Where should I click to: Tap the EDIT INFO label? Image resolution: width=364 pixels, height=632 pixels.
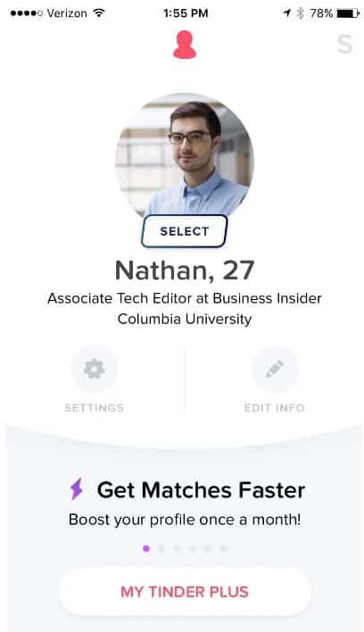point(275,408)
